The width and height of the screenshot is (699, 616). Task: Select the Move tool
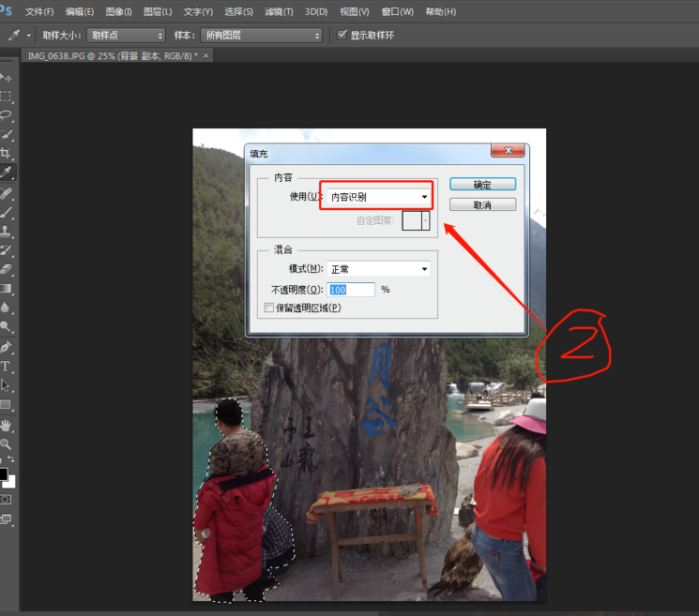point(6,77)
